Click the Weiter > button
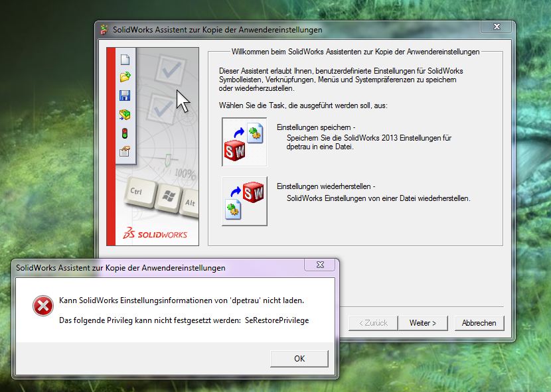The width and height of the screenshot is (551, 392). (x=423, y=323)
